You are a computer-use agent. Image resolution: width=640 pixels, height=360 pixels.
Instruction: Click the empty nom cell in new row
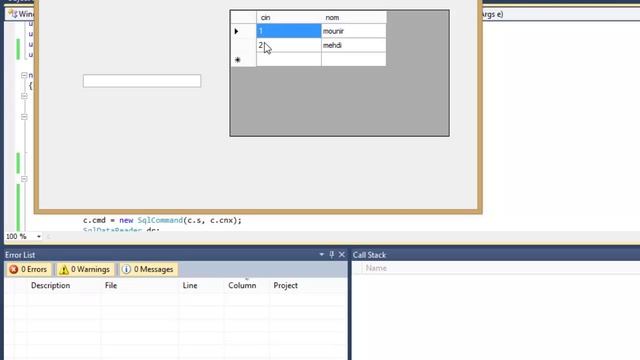tap(353, 60)
